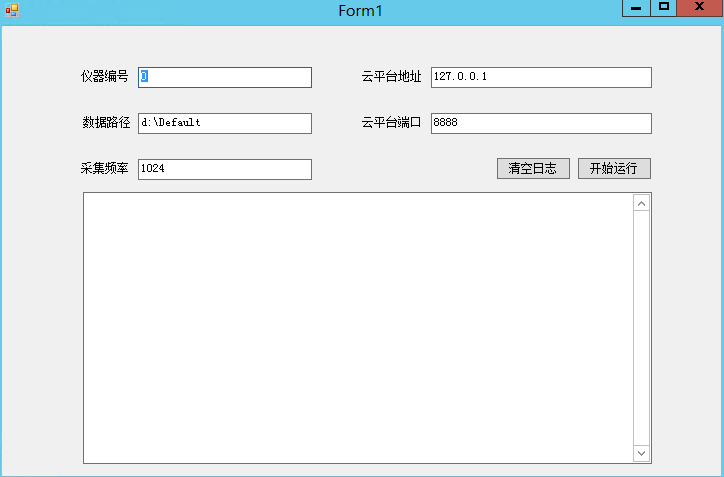
Task: Click the 云平台端口 field showing 8888
Action: (541, 123)
